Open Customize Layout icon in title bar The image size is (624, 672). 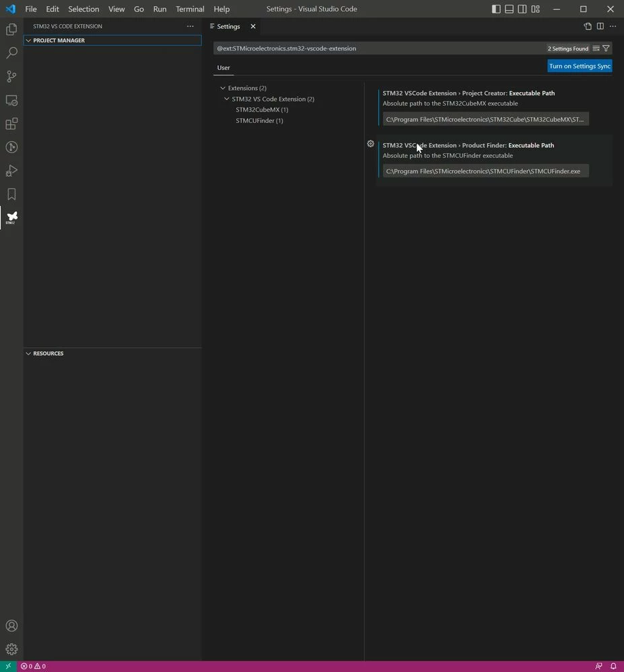pos(535,9)
